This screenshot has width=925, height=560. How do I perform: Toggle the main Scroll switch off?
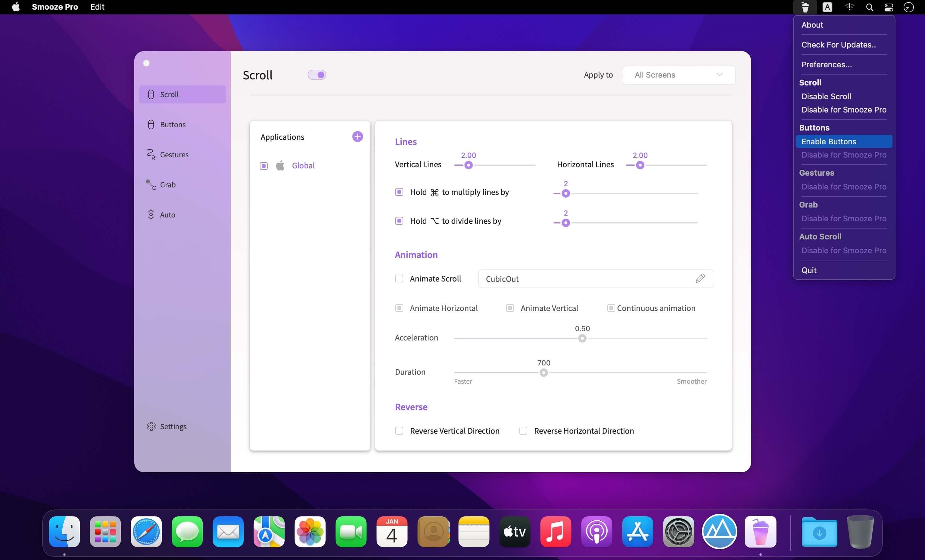point(316,75)
